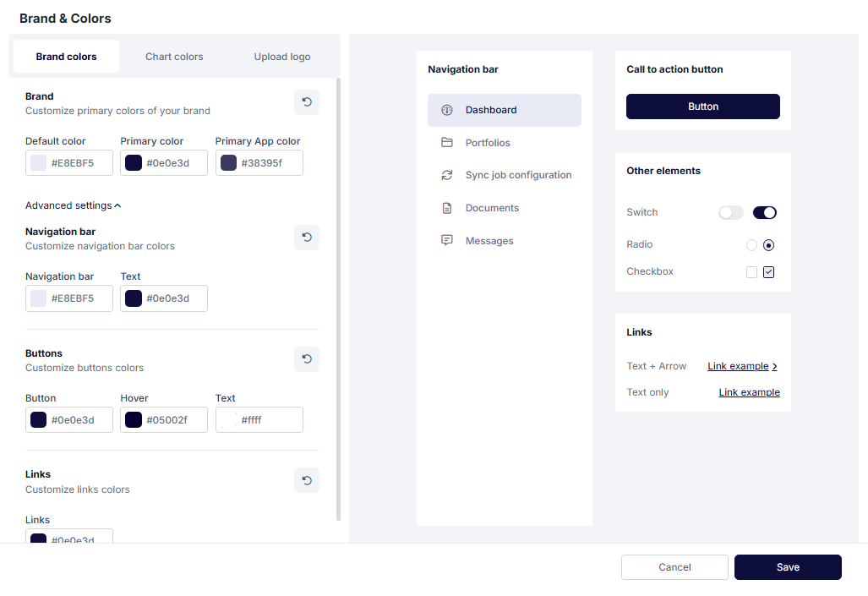
Task: Click the Messages chat icon
Action: pos(447,241)
